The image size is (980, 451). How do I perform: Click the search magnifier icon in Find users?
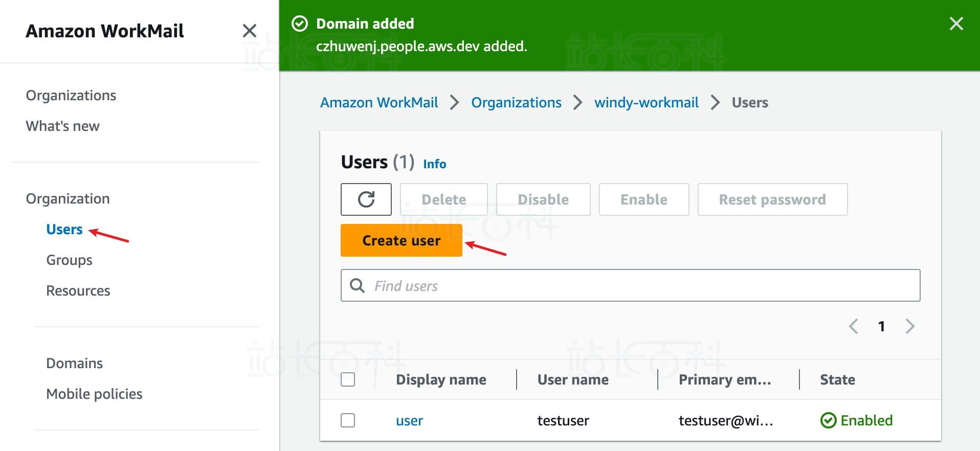(x=357, y=286)
